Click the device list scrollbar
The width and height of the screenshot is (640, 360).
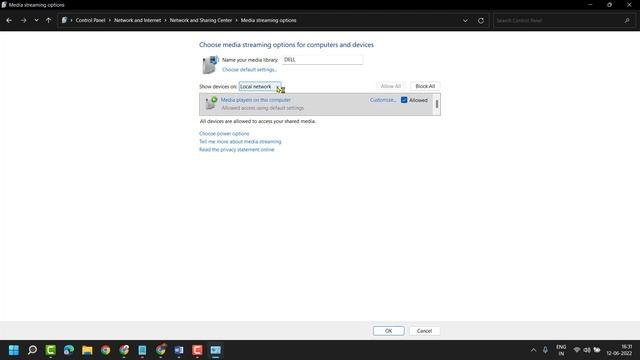(x=437, y=104)
